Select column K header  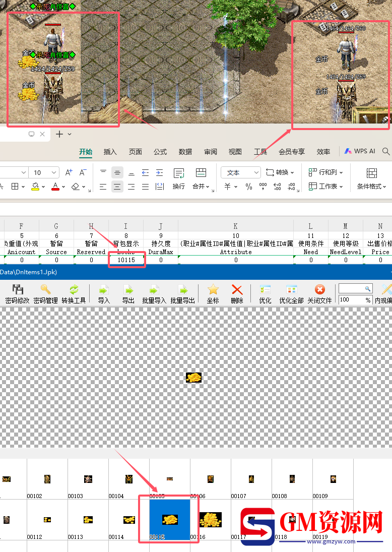(236, 226)
